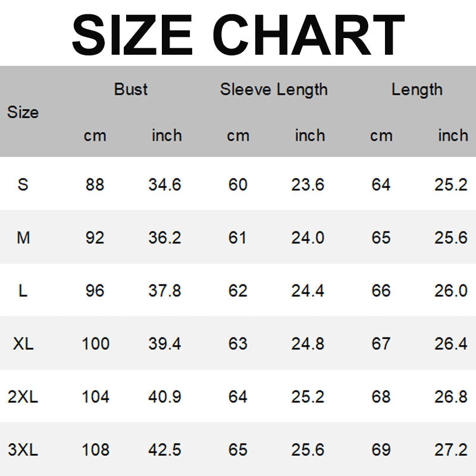Click sleeve inch value 24.8
The width and height of the screenshot is (476, 476).
coord(308,344)
